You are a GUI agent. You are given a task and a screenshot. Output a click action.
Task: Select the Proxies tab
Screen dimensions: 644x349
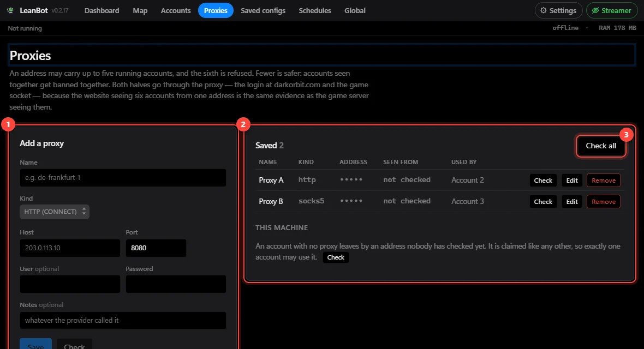pos(216,10)
